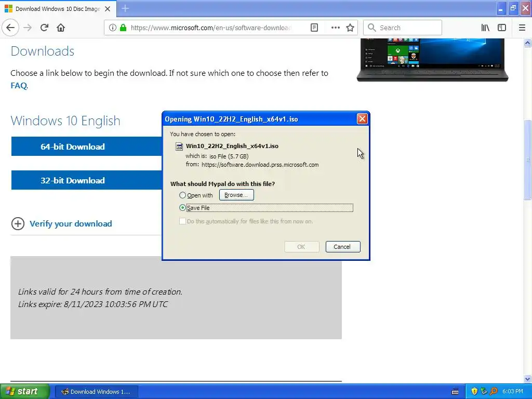This screenshot has width=532, height=399.
Task: Click the 32-bit Download button
Action: [87, 180]
